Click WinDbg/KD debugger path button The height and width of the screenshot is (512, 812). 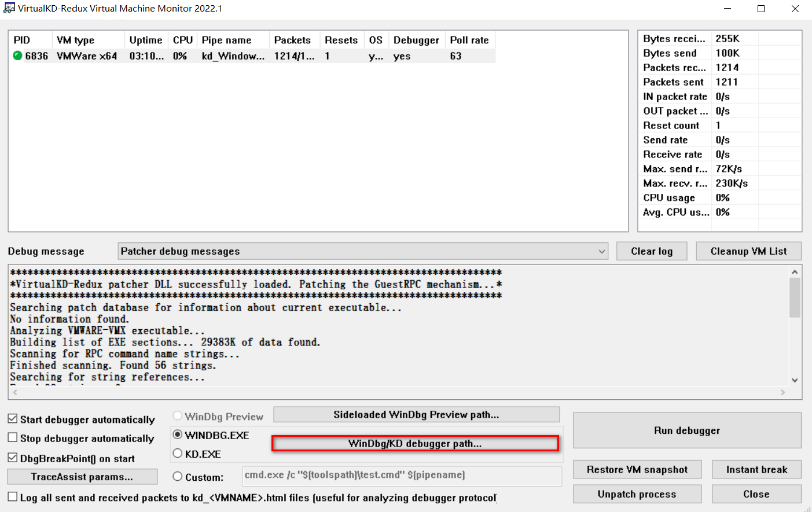(415, 443)
